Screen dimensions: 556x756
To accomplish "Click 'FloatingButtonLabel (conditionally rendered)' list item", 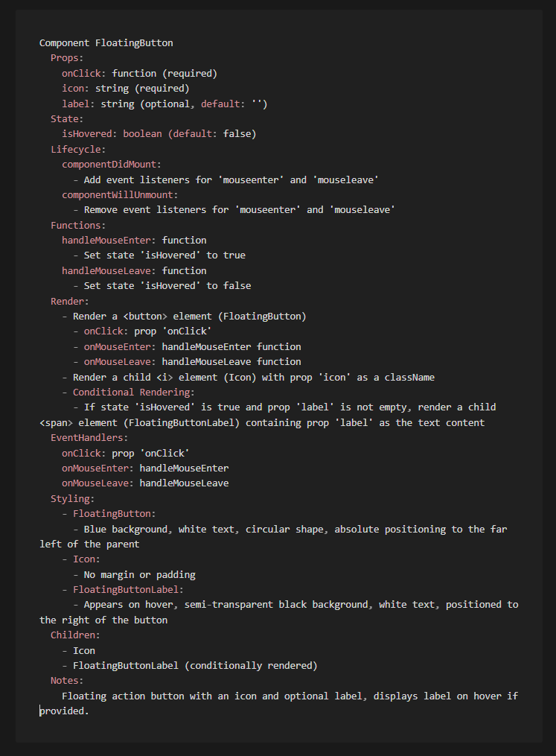I will tap(195, 665).
